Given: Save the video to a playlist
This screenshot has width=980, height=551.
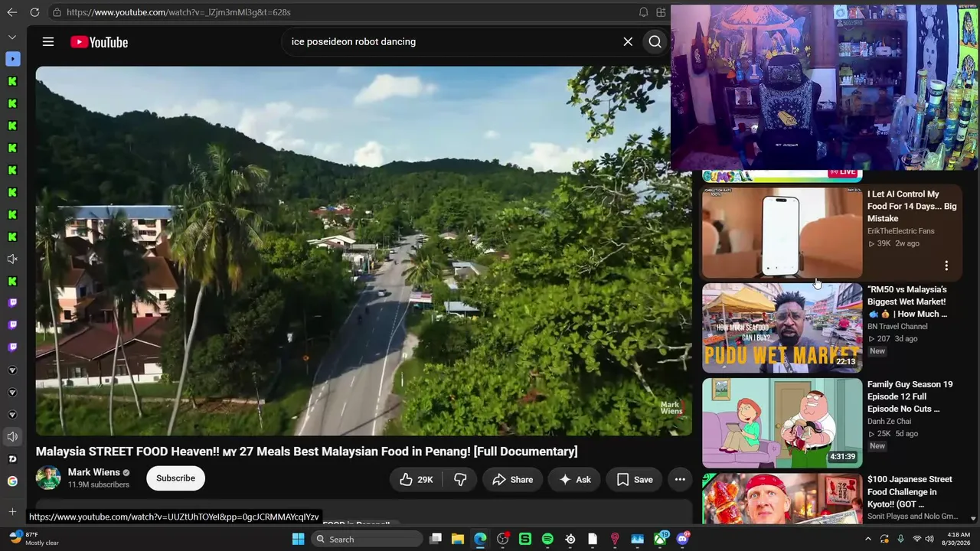Looking at the screenshot, I should 635,480.
